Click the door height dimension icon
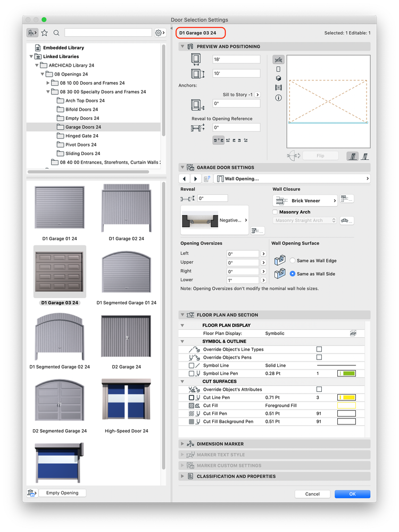This screenshot has width=399, height=532. coord(197,73)
